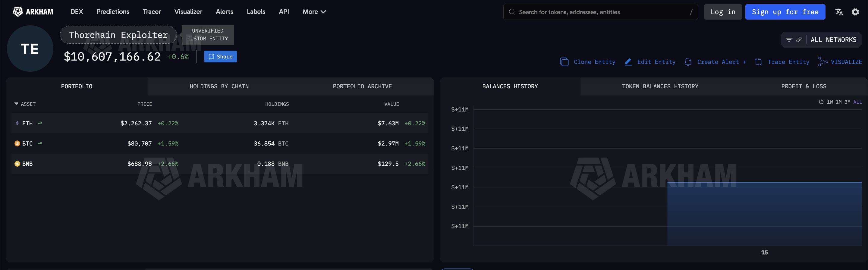Viewport: 868px width, 270px height.
Task: Select the ALL time range
Action: [857, 102]
